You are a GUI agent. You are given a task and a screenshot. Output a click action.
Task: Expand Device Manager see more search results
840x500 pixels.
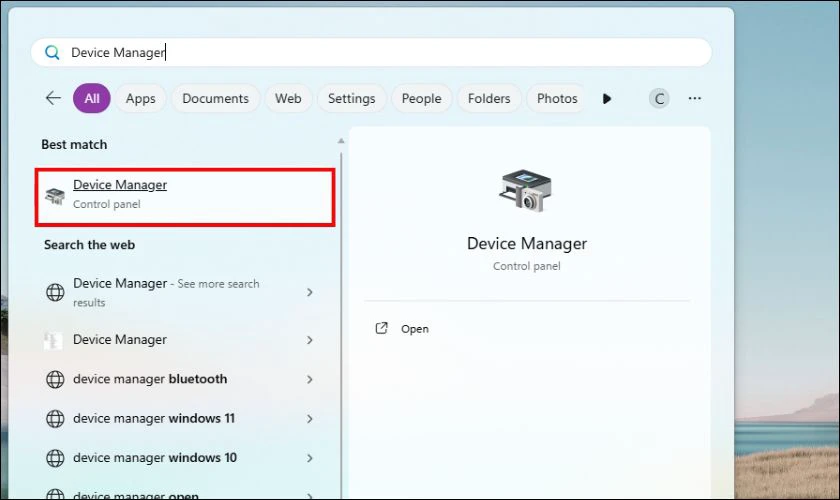[310, 292]
